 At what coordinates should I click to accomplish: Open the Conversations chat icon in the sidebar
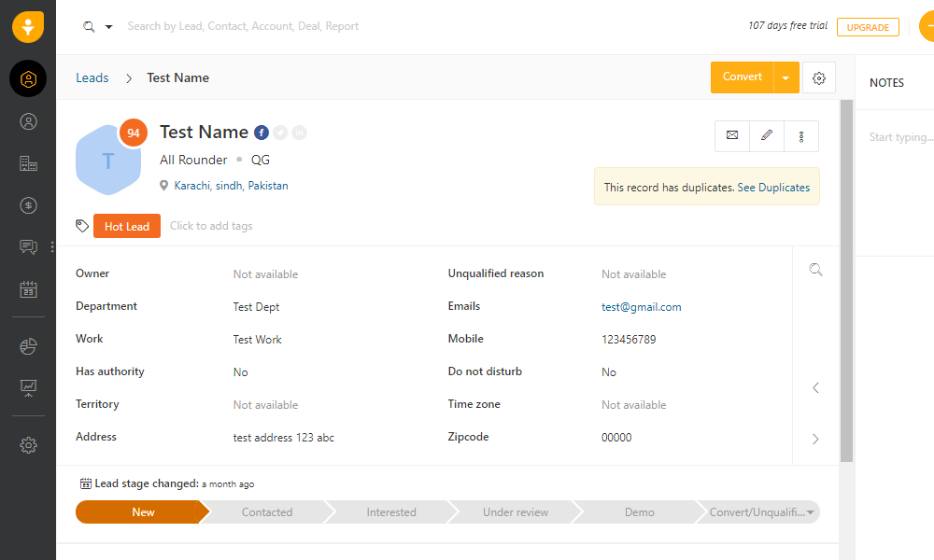pos(28,247)
